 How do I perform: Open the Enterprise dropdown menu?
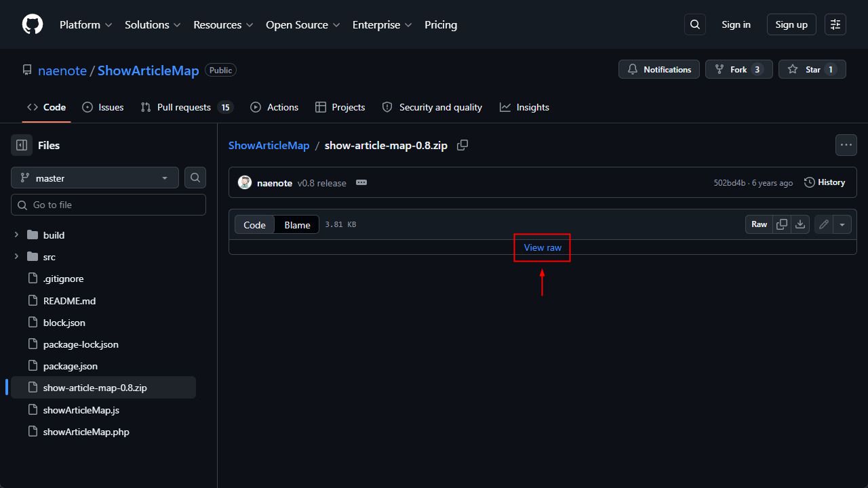(382, 24)
